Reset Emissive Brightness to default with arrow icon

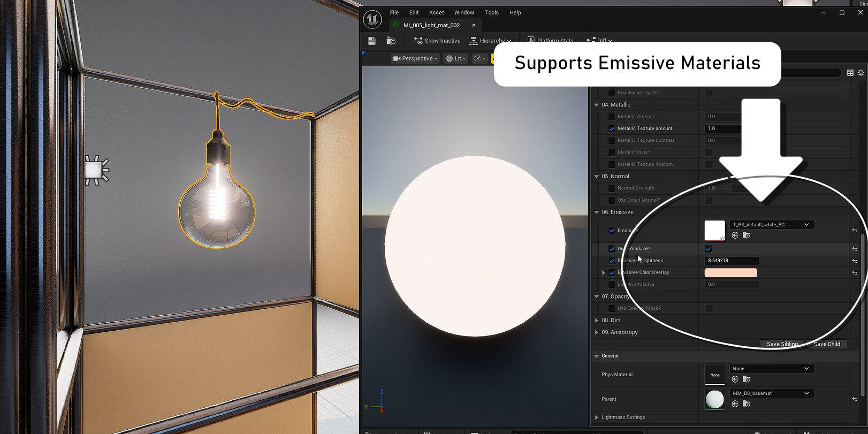point(855,261)
